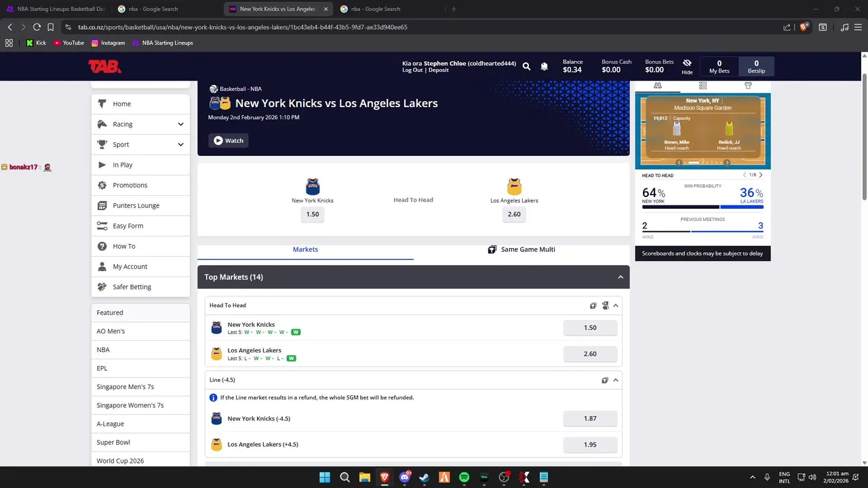This screenshot has height=488, width=868.
Task: Pick Lakers 2.60 in Head To Head market
Action: tap(590, 354)
